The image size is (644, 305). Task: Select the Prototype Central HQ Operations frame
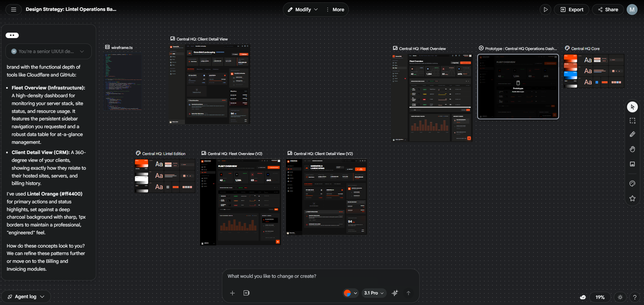tap(518, 86)
